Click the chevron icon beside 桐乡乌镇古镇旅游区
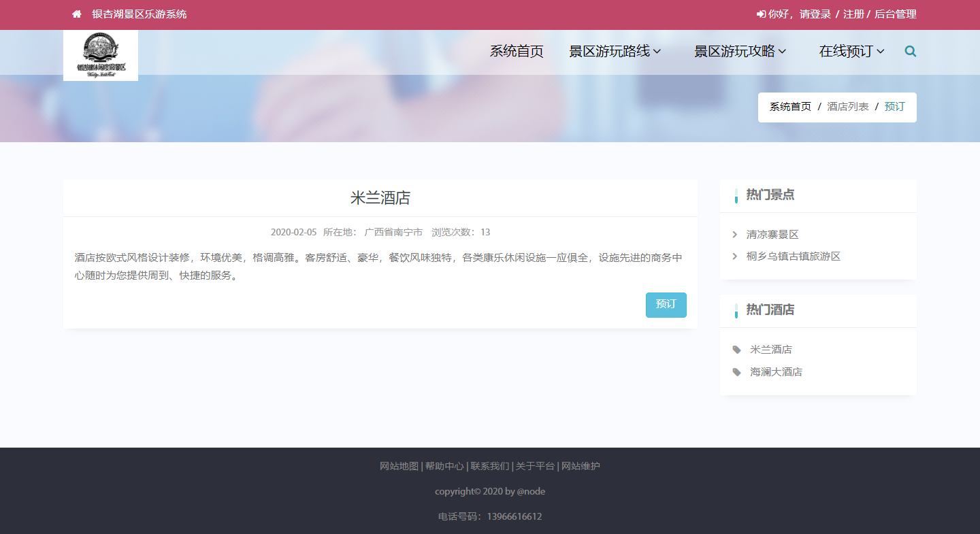The height and width of the screenshot is (534, 980). (x=735, y=256)
